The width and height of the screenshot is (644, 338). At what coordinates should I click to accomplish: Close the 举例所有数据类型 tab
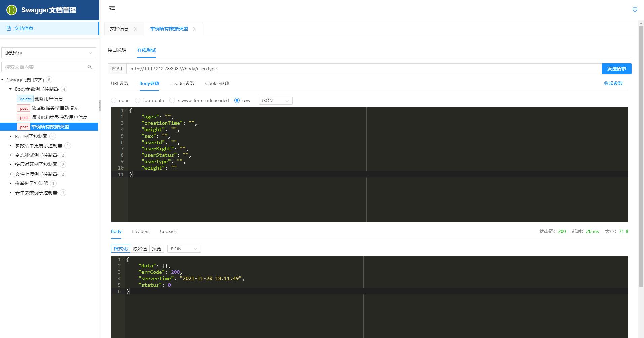pyautogui.click(x=195, y=29)
